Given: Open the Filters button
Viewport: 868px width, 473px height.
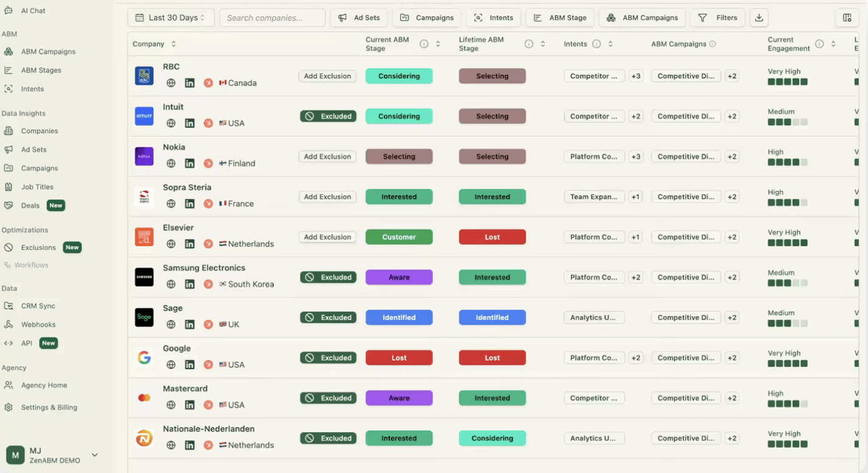Looking at the screenshot, I should tap(717, 18).
